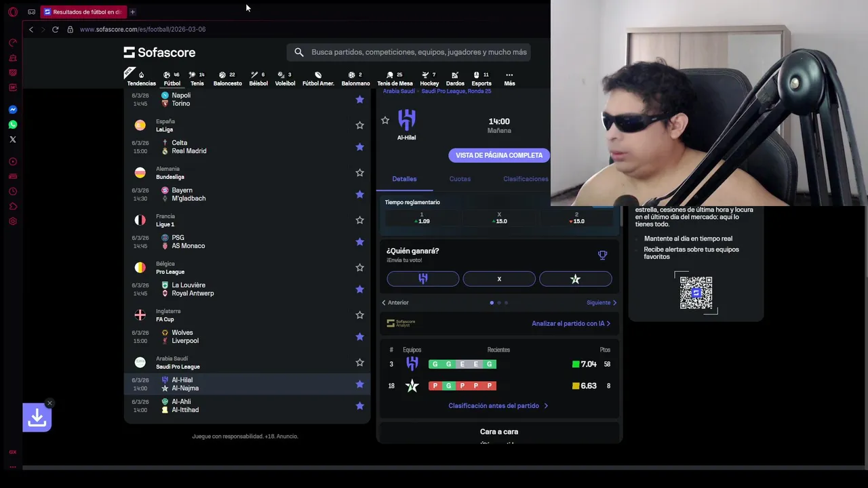The image size is (868, 488).
Task: Click Al-Hilal rating 7.04 badge
Action: [x=585, y=364]
